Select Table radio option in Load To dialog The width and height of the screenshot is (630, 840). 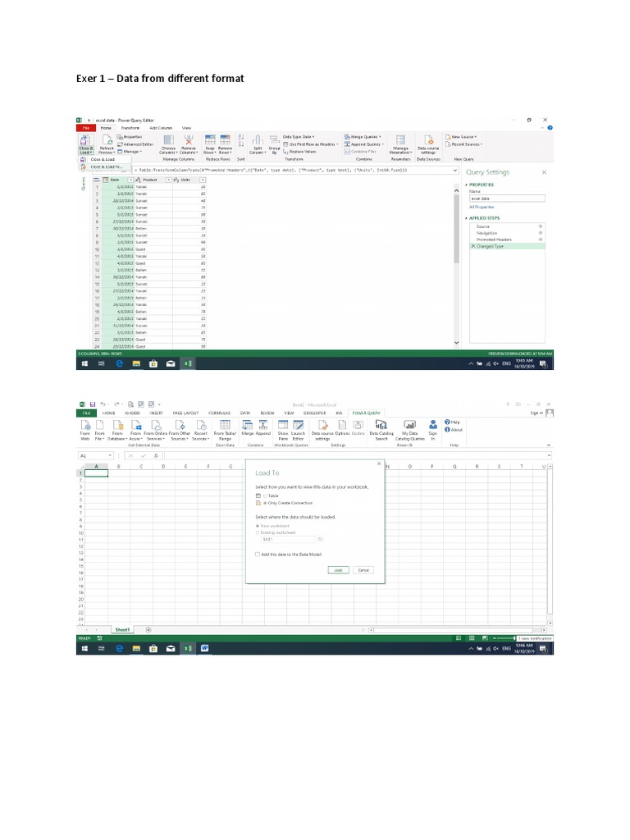(x=265, y=496)
